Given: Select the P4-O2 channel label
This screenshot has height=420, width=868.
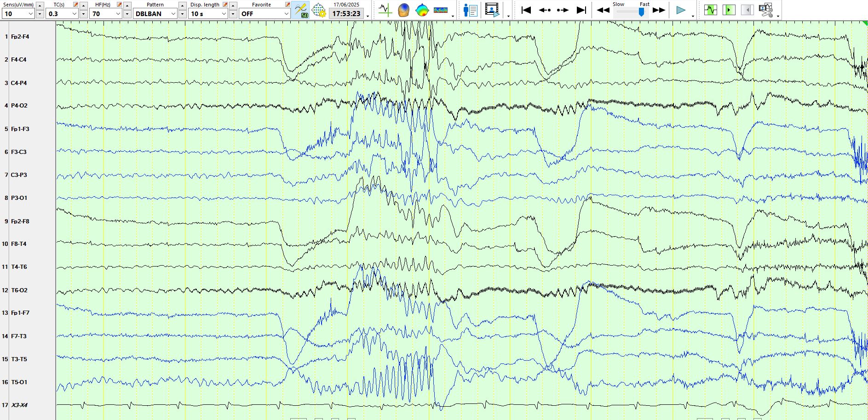Looking at the screenshot, I should point(19,106).
